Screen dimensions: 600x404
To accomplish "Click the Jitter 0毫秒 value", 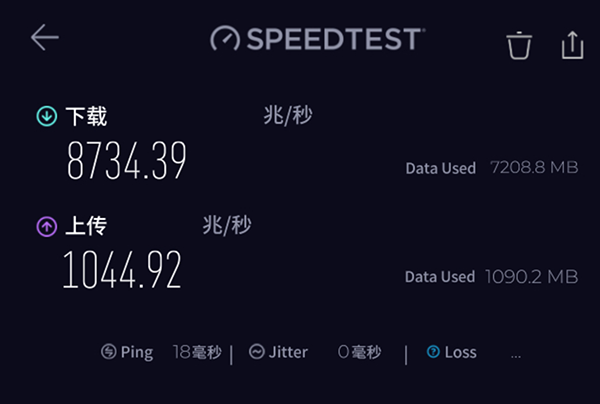I will [359, 352].
